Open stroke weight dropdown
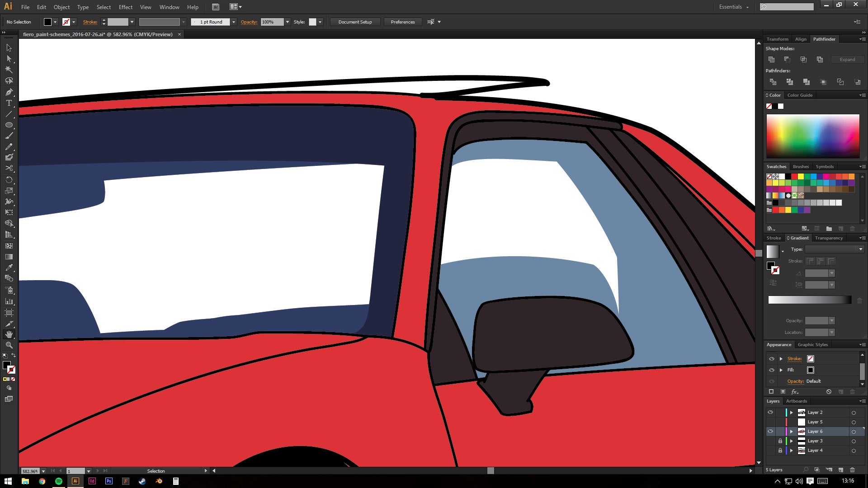The width and height of the screenshot is (868, 488). [132, 22]
